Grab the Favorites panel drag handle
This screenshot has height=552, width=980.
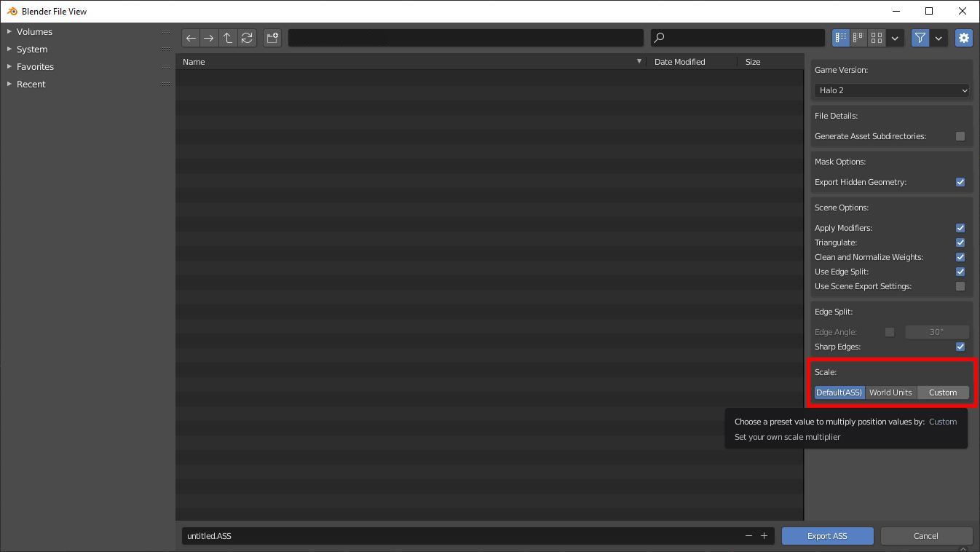coord(166,66)
